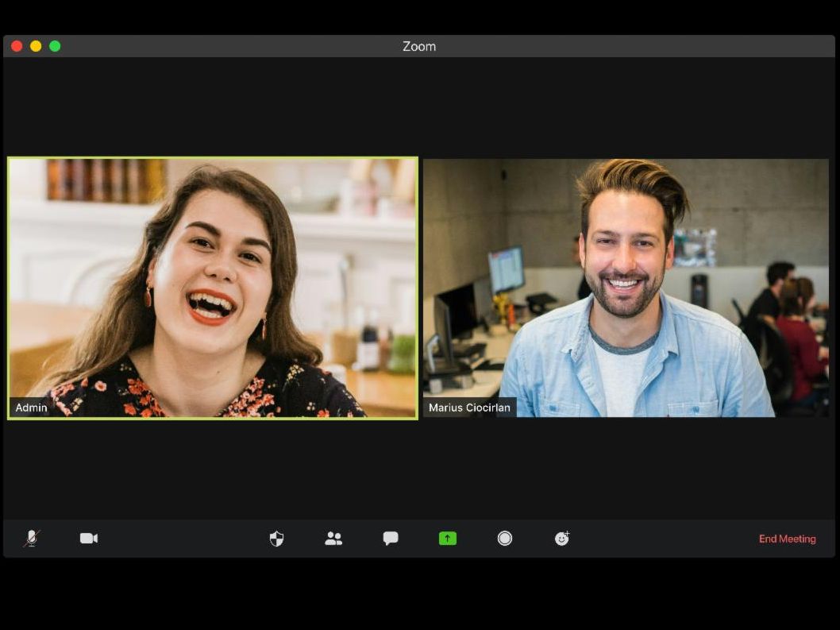The height and width of the screenshot is (630, 840).
Task: Open the Chat panel
Action: pos(391,539)
